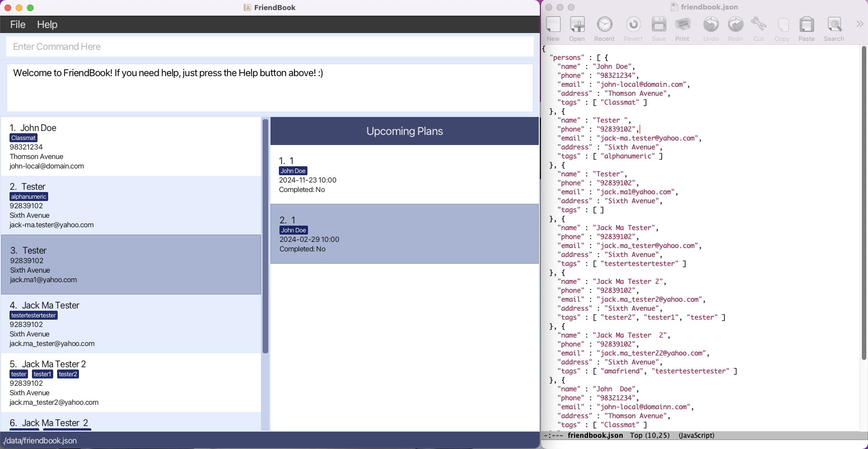This screenshot has height=449, width=868.
Task: Select plan dated 2024-11-23 10:00
Action: (x=404, y=174)
